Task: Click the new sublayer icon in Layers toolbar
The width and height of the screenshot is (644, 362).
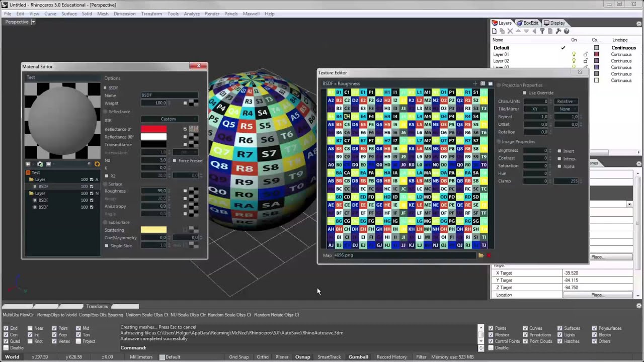Action: pyautogui.click(x=502, y=31)
